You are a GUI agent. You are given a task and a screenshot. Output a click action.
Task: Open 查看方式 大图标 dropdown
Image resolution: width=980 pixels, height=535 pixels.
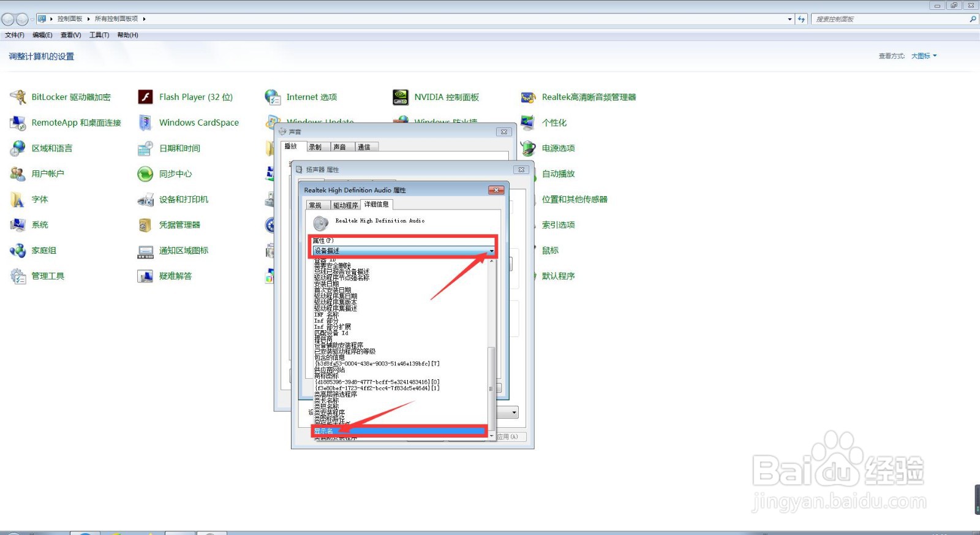tap(924, 56)
